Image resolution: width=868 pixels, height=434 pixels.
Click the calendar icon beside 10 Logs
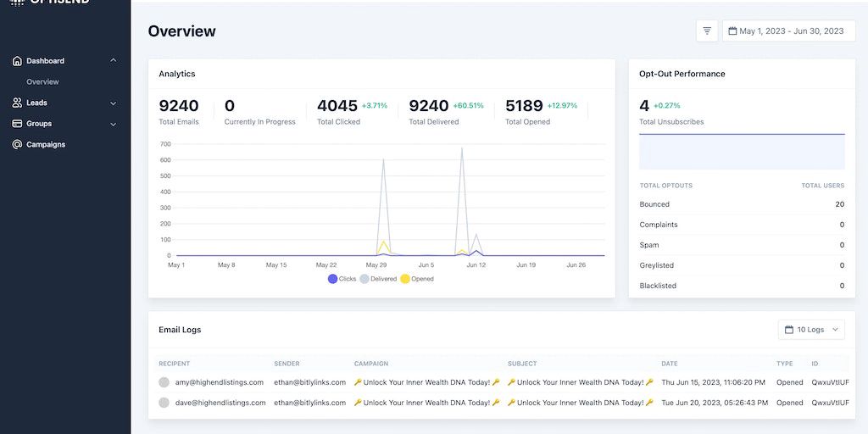(789, 330)
